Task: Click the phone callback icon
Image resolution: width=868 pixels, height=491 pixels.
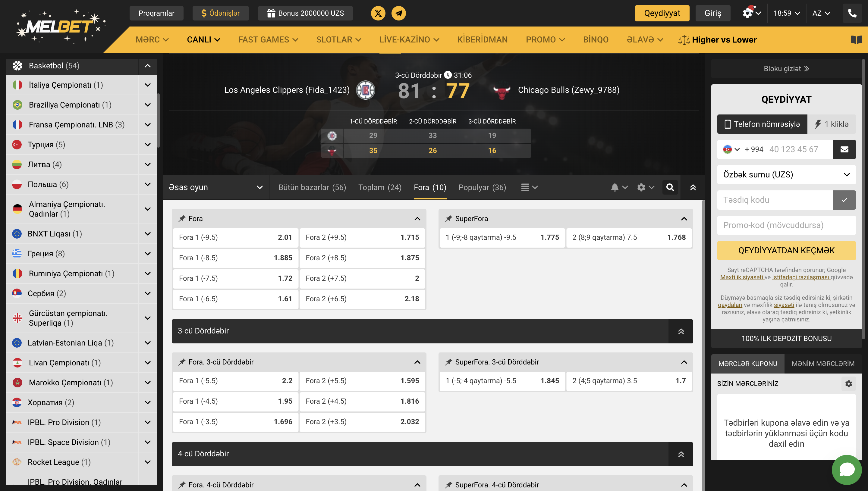Action: [x=852, y=13]
